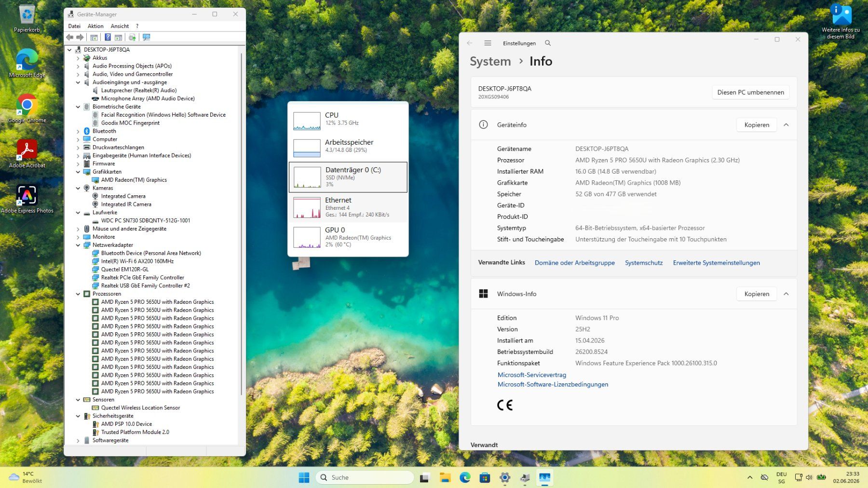The image size is (868, 488).
Task: Open 'Weitere Infos zu diesem Bild' icon
Action: 841,22
